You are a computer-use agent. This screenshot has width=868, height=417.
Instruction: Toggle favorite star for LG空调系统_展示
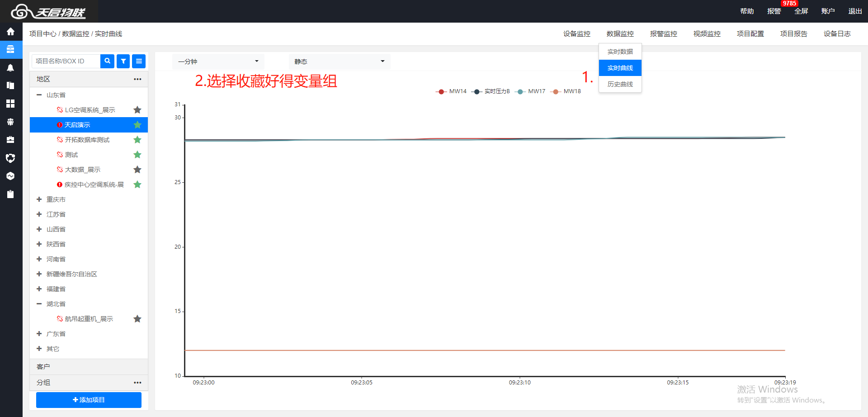[x=137, y=110]
